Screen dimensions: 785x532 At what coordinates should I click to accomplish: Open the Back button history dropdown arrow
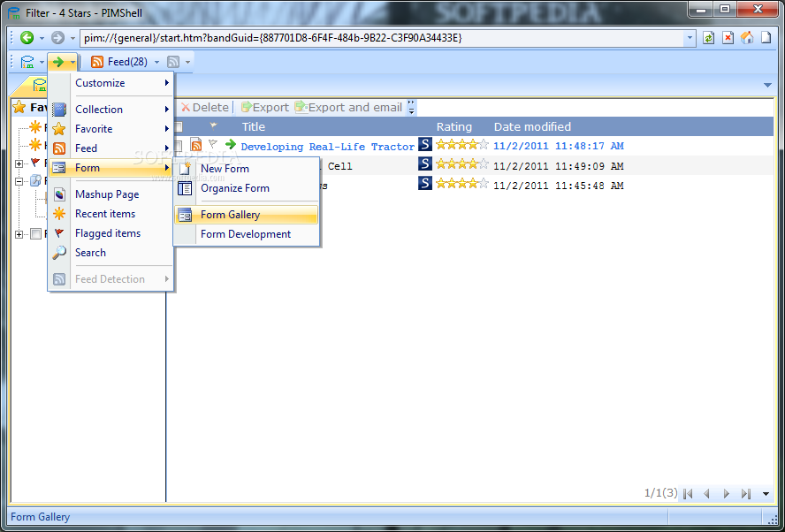click(42, 38)
